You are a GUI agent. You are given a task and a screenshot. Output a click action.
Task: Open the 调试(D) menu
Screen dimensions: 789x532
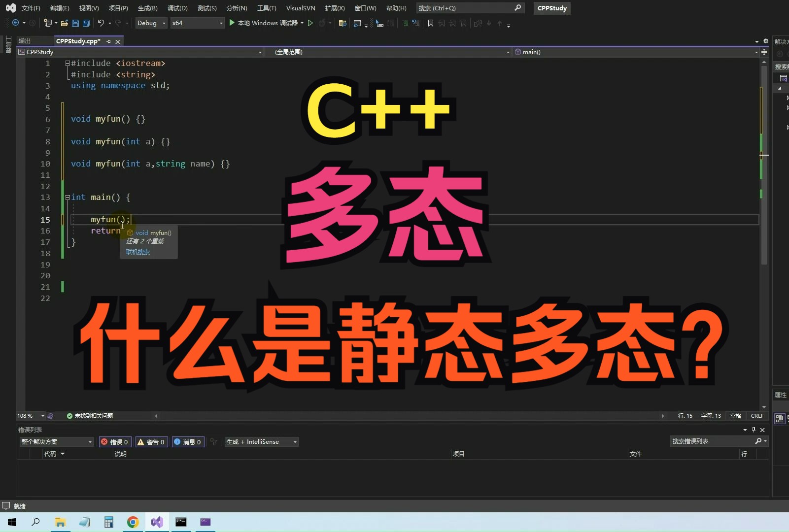point(177,8)
